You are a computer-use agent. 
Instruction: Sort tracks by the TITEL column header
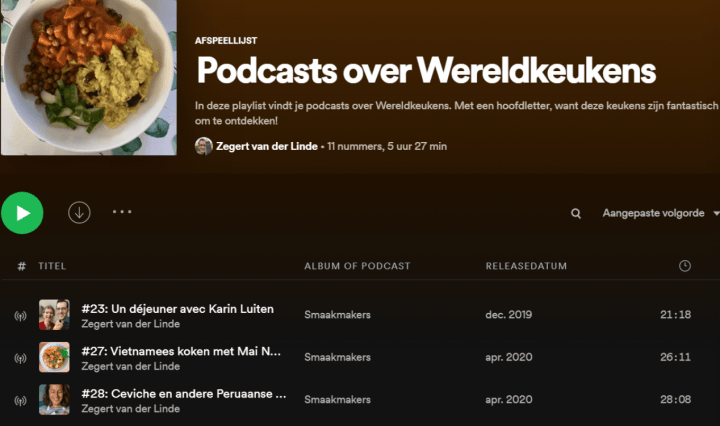pos(52,266)
